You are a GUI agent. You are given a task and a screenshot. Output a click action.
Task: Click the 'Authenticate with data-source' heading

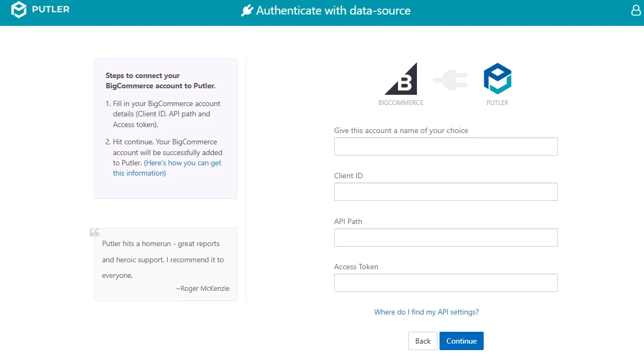pyautogui.click(x=333, y=10)
